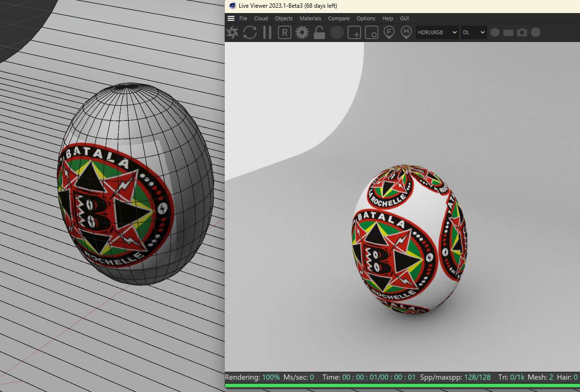
Task: Click the Live Viewer 2023.1-Beta3 window title
Action: 288,6
